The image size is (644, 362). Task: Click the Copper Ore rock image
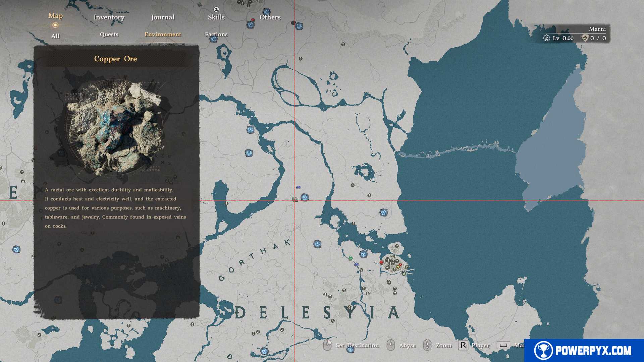coord(116,127)
